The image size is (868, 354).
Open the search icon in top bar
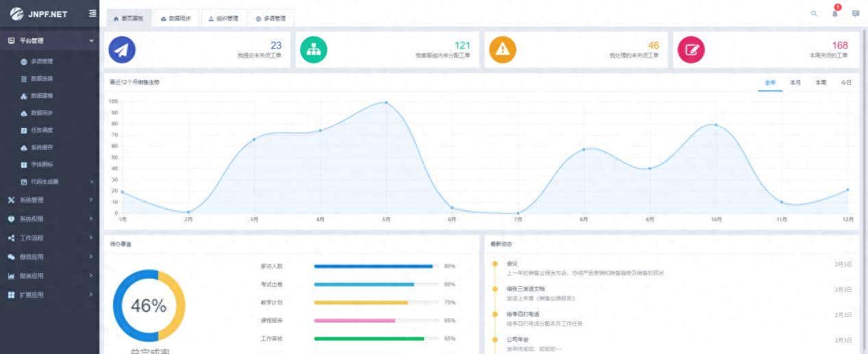coord(814,14)
